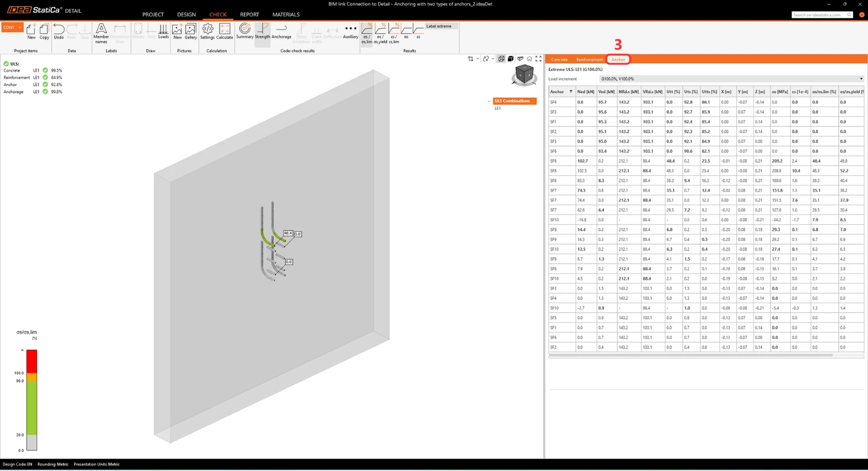Click the orange notification icon top-right
This screenshot has width=868, height=471.
click(861, 15)
